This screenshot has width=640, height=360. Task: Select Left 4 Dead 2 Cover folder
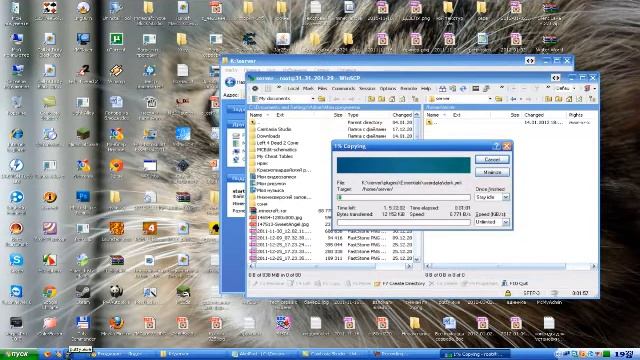(x=278, y=143)
